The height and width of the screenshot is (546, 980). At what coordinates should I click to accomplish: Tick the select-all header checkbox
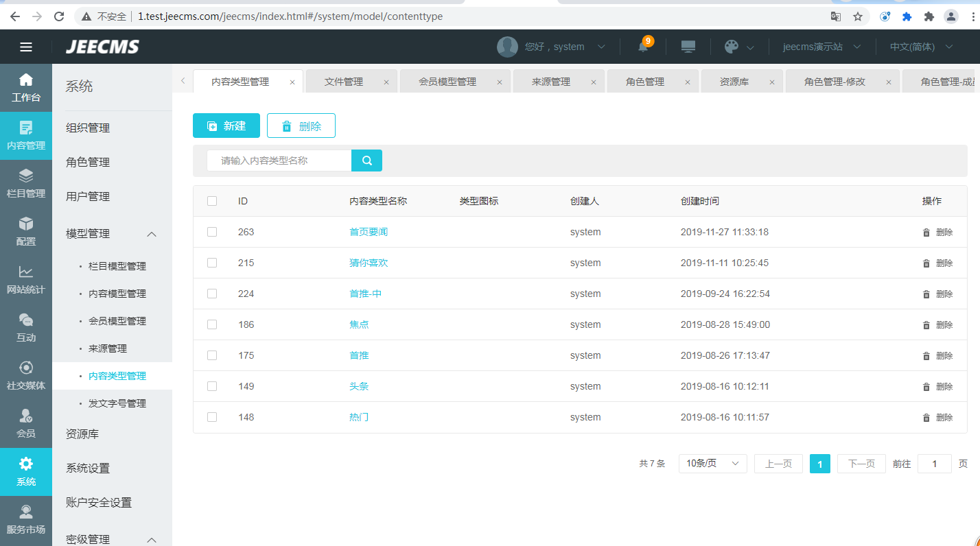pos(212,201)
